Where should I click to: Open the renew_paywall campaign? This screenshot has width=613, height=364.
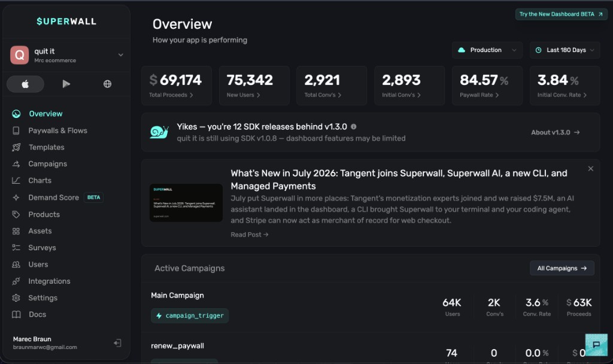(x=177, y=346)
